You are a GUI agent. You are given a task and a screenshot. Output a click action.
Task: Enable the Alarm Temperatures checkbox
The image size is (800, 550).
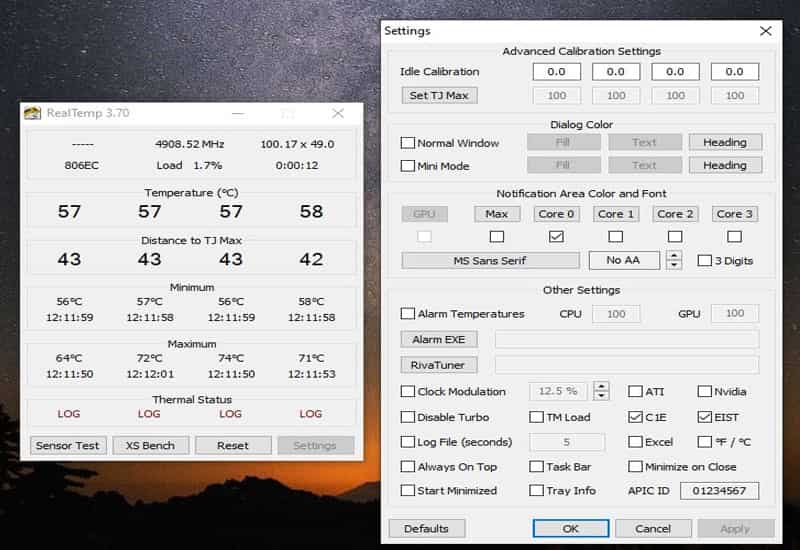(x=408, y=314)
